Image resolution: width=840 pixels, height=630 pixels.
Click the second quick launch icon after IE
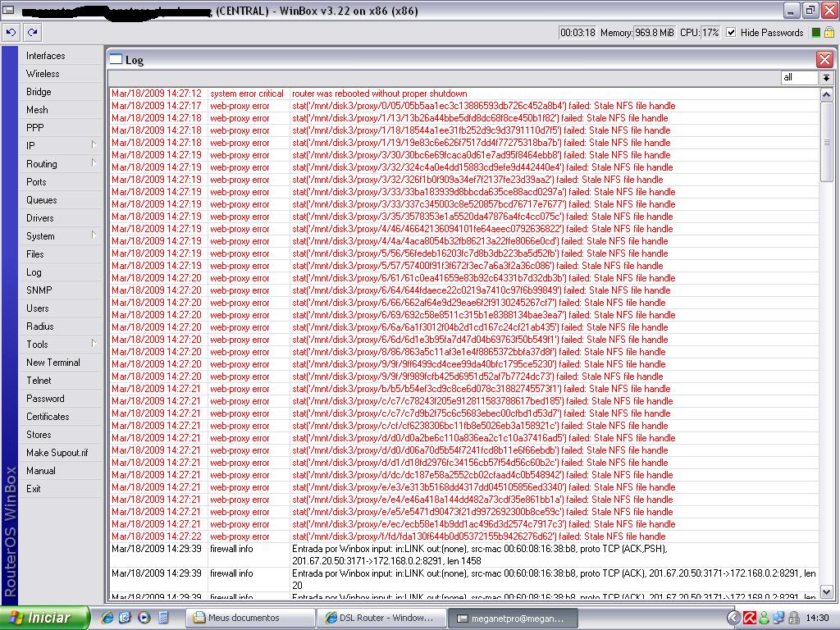tap(125, 618)
